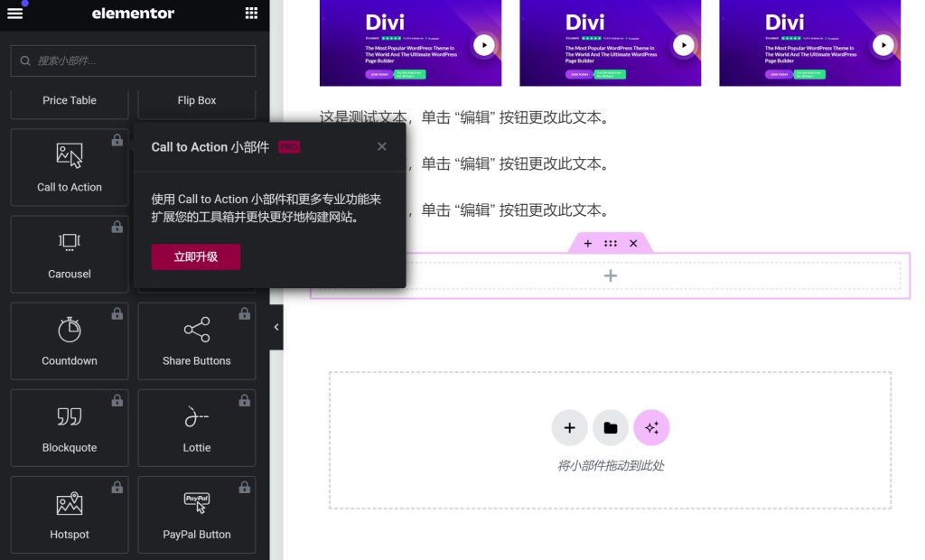The width and height of the screenshot is (925, 560).
Task: Click the Lottie widget icon
Action: coord(196,416)
